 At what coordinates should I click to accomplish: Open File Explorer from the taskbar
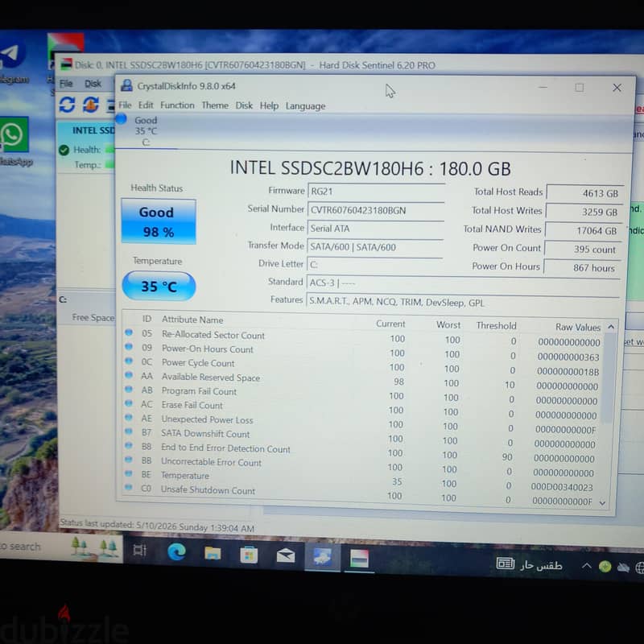coord(213,554)
